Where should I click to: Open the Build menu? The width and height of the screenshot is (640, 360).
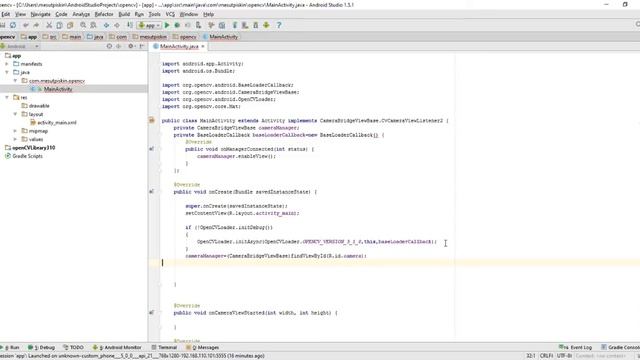coord(124,14)
